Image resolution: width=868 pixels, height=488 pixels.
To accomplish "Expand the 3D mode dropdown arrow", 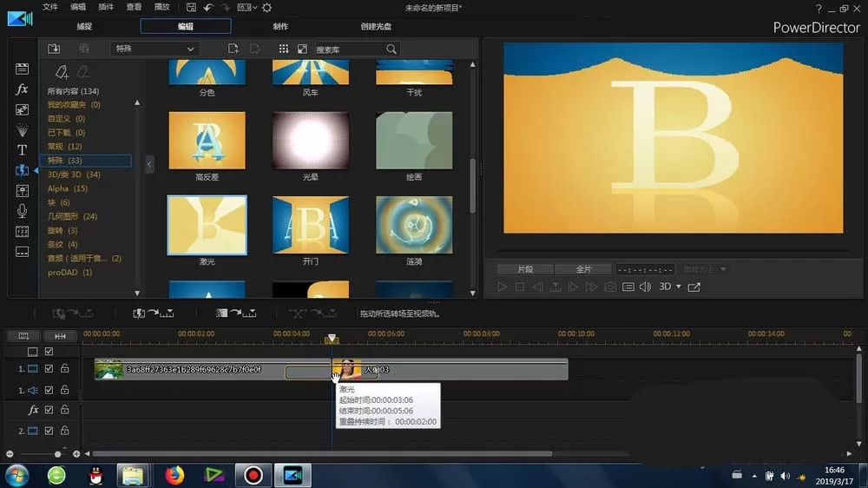I will pos(679,287).
